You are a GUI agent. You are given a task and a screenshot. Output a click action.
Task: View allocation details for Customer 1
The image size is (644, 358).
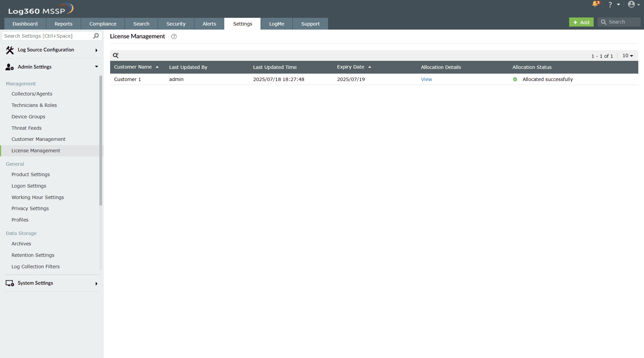pyautogui.click(x=426, y=79)
